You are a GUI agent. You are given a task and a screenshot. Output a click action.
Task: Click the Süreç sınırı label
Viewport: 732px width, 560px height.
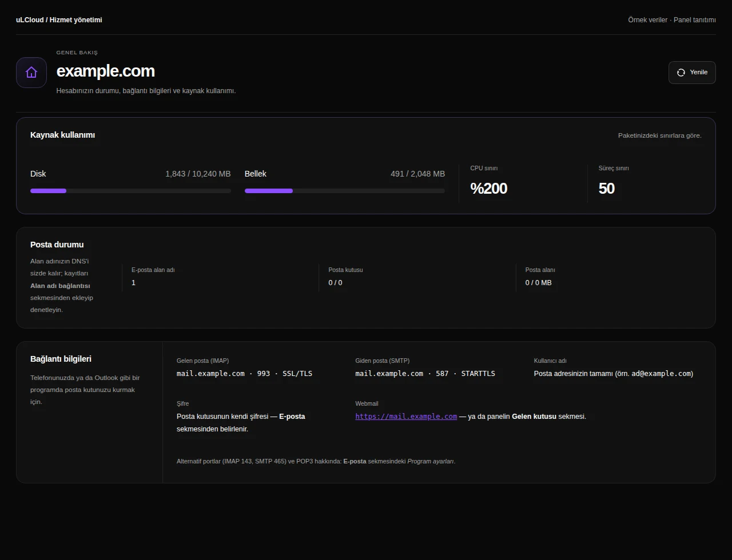(614, 169)
